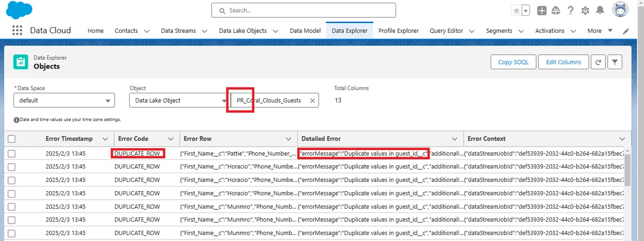Image resolution: width=644 pixels, height=241 pixels.
Task: Open the More navigation menu
Action: pyautogui.click(x=599, y=31)
